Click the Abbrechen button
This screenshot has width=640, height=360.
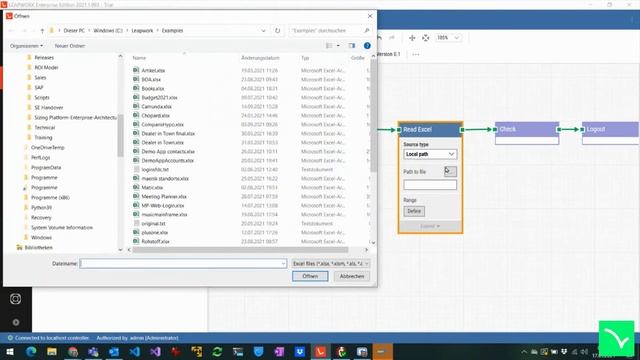[x=352, y=276]
